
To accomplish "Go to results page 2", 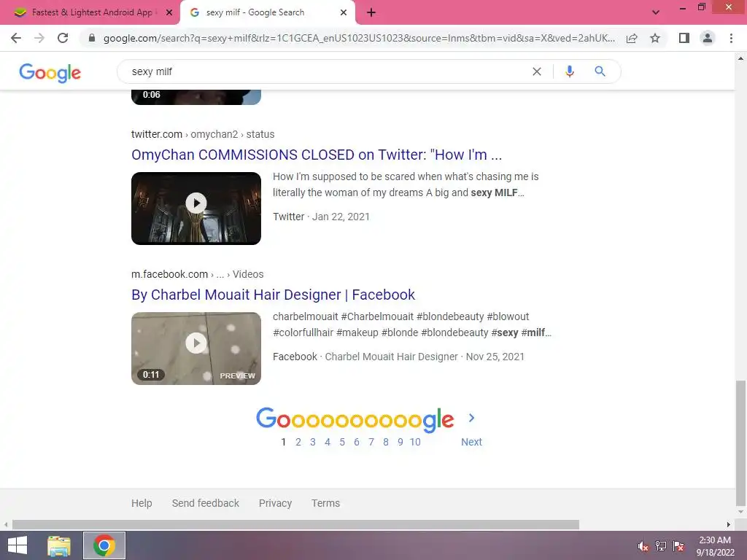I will click(298, 442).
